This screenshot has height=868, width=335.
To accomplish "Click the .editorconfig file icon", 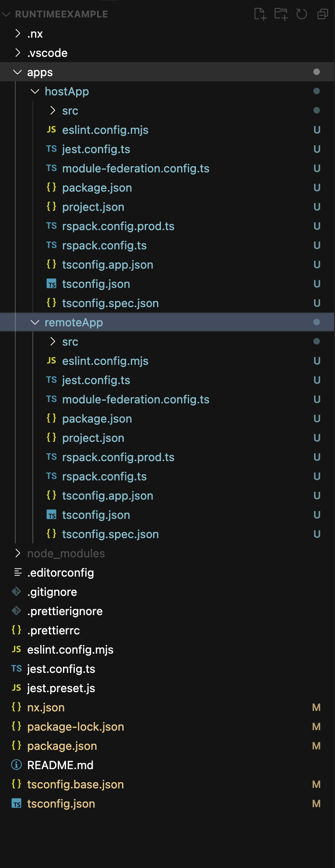I will (x=18, y=573).
